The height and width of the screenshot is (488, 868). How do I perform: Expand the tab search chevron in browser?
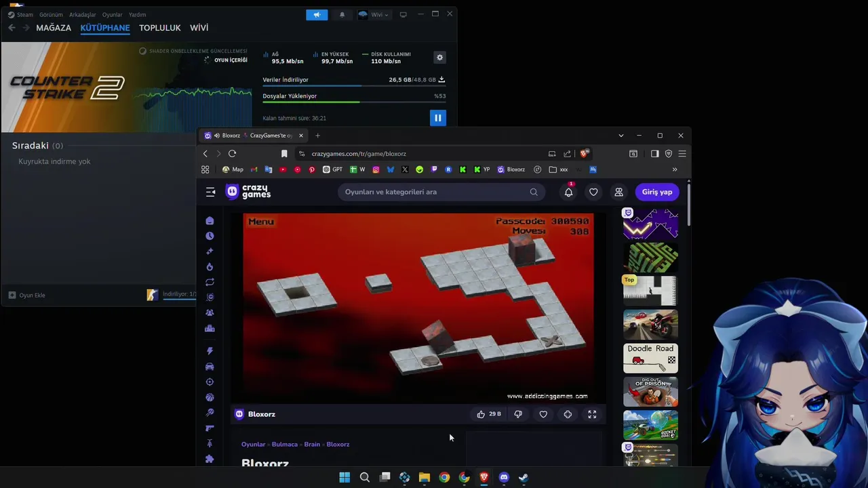(x=620, y=136)
